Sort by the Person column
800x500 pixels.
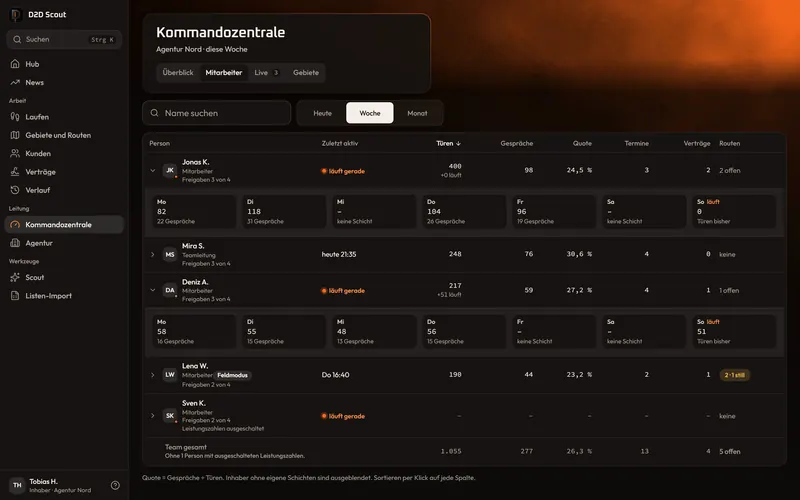click(x=160, y=143)
